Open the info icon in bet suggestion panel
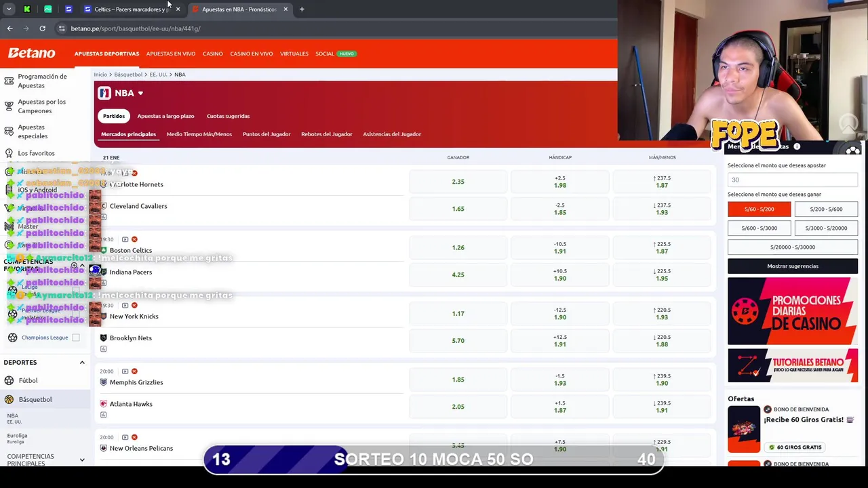The height and width of the screenshot is (488, 868). (x=797, y=146)
